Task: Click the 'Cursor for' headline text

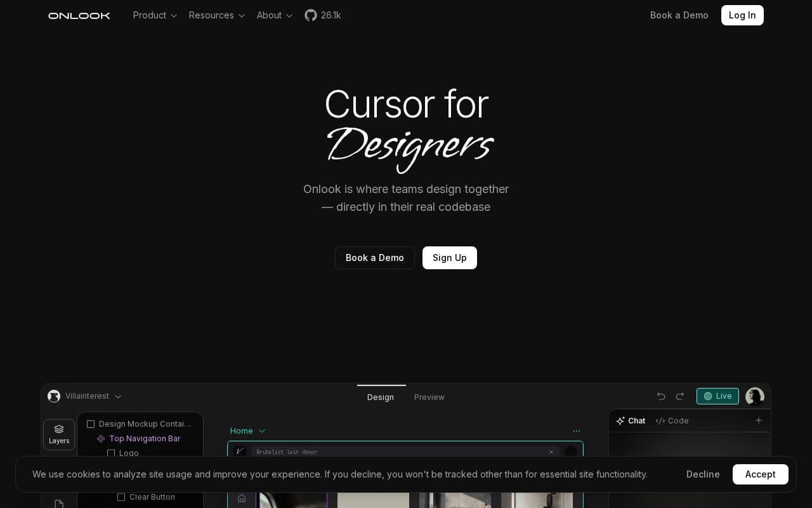Action: point(406,104)
